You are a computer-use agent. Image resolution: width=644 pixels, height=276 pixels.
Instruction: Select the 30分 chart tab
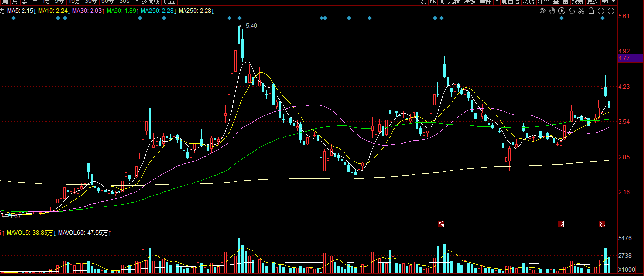coord(91,2)
